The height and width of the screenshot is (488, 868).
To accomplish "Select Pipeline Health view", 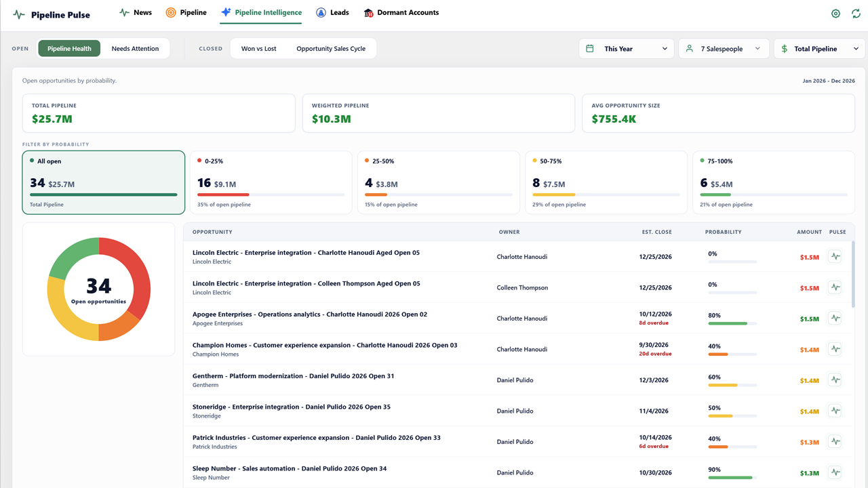I will pos(69,49).
